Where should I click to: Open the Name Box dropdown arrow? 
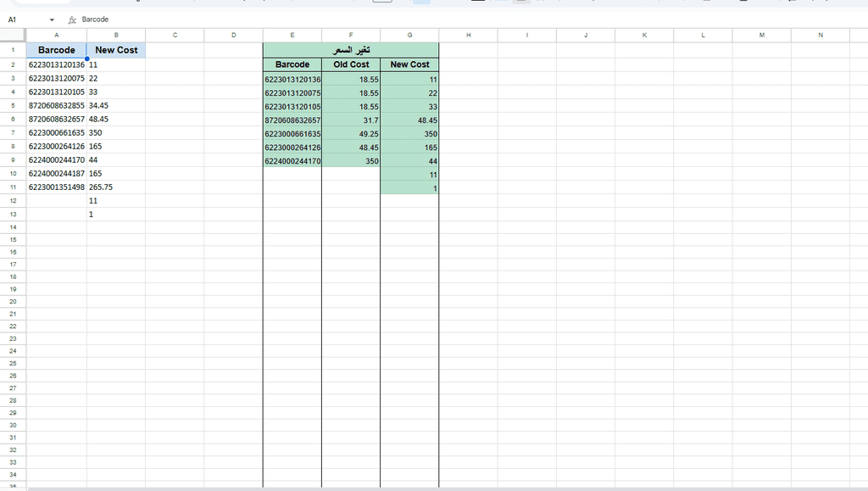52,20
